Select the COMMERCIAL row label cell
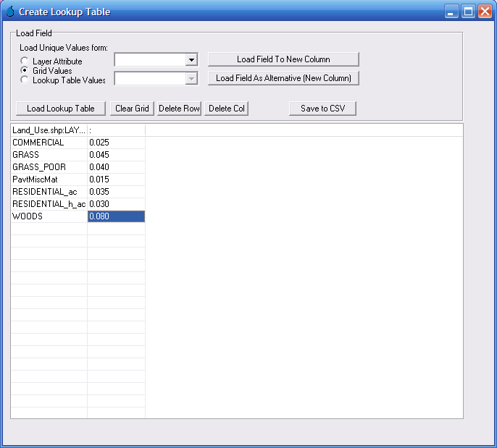 [49, 143]
